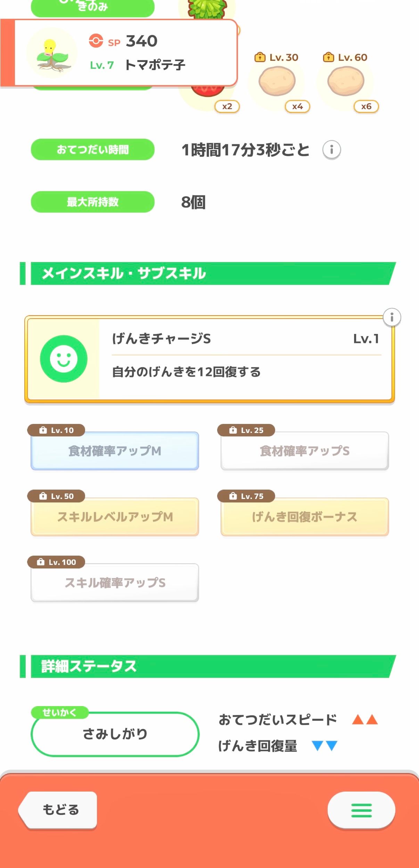Tap the Lv. 60 locked potato ingredient
419x868 pixels.
click(x=346, y=81)
